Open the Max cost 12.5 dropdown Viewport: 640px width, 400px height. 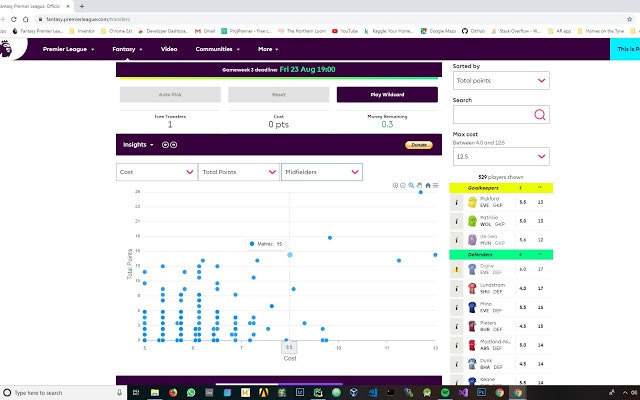tap(501, 157)
